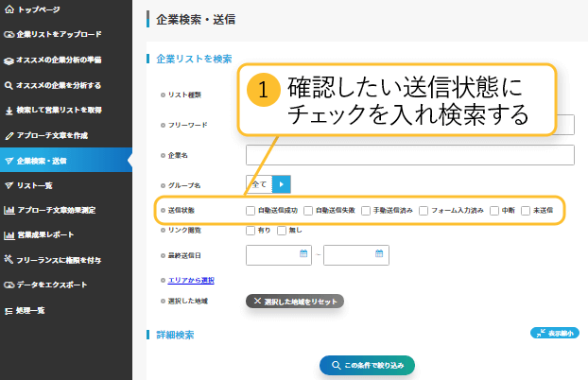
Task: Click the pencil icon for アプローチ文章を作成
Action: pyautogui.click(x=9, y=136)
